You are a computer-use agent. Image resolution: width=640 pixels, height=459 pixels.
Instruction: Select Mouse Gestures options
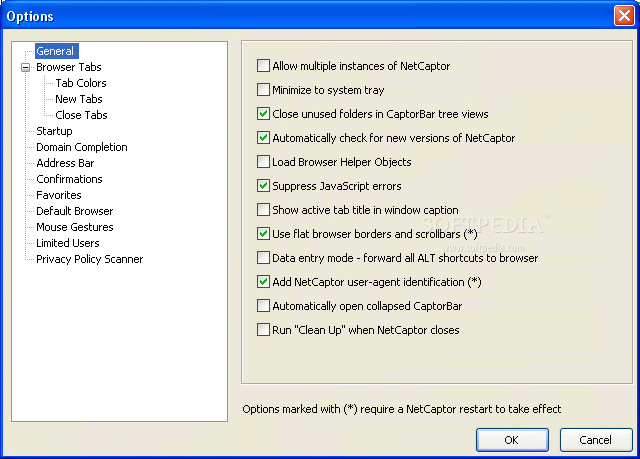75,227
